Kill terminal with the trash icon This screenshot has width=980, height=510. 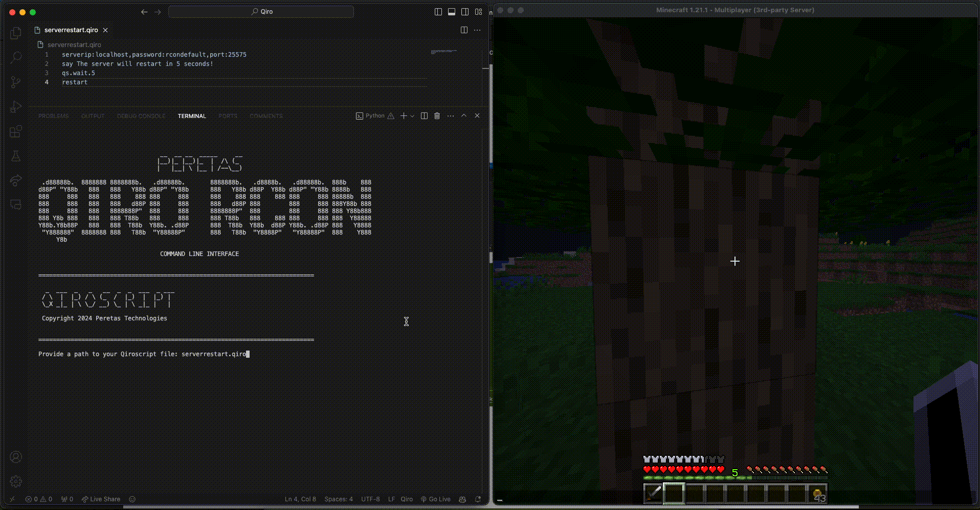(437, 116)
